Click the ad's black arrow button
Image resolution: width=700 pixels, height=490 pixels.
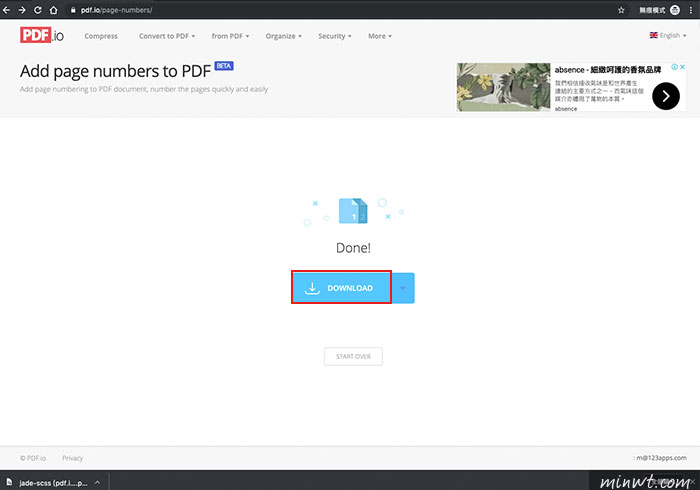click(666, 96)
